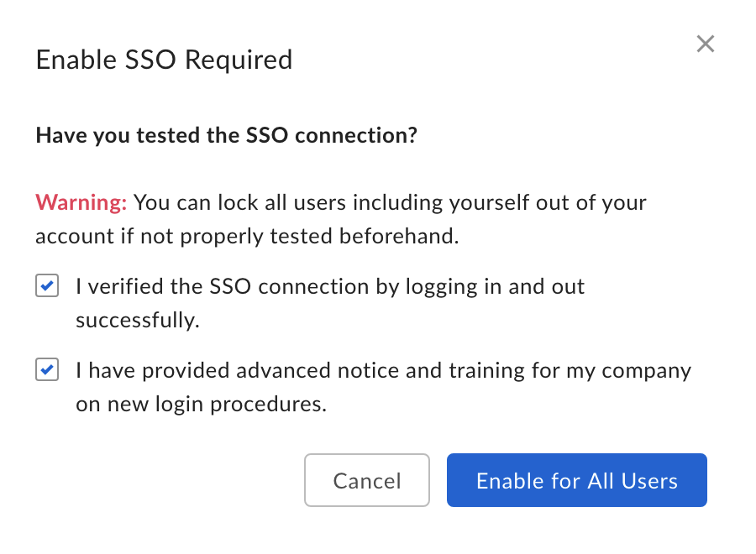Screen dimensions: 756x554
Task: Select the Enable SSO Required dialog title
Action: point(164,59)
